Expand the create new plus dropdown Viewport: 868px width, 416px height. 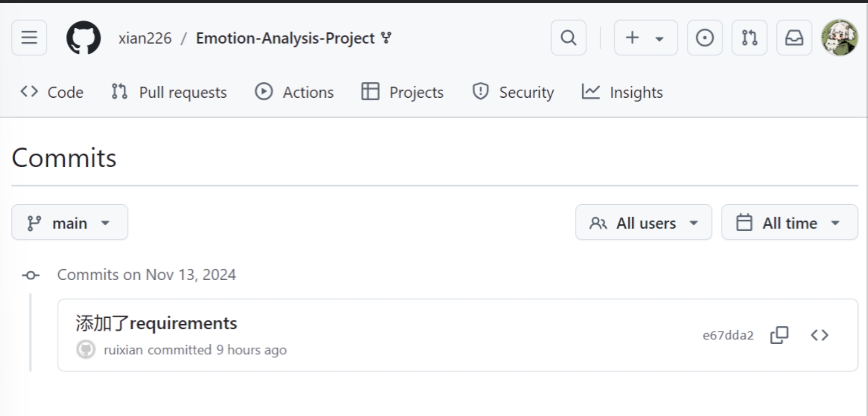[645, 38]
